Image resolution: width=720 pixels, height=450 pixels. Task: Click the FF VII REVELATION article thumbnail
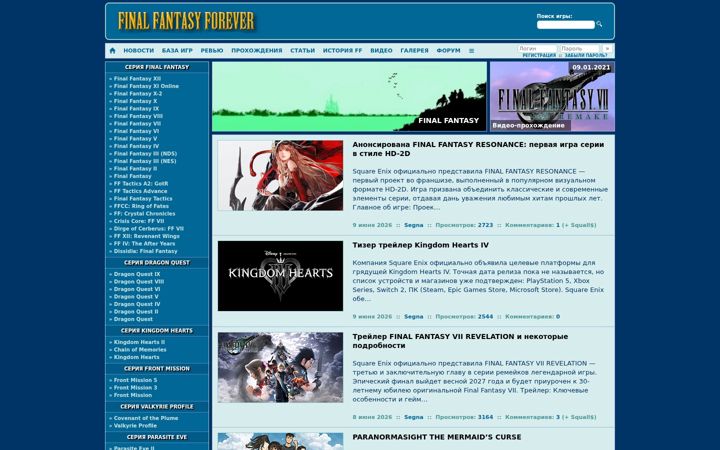click(280, 367)
